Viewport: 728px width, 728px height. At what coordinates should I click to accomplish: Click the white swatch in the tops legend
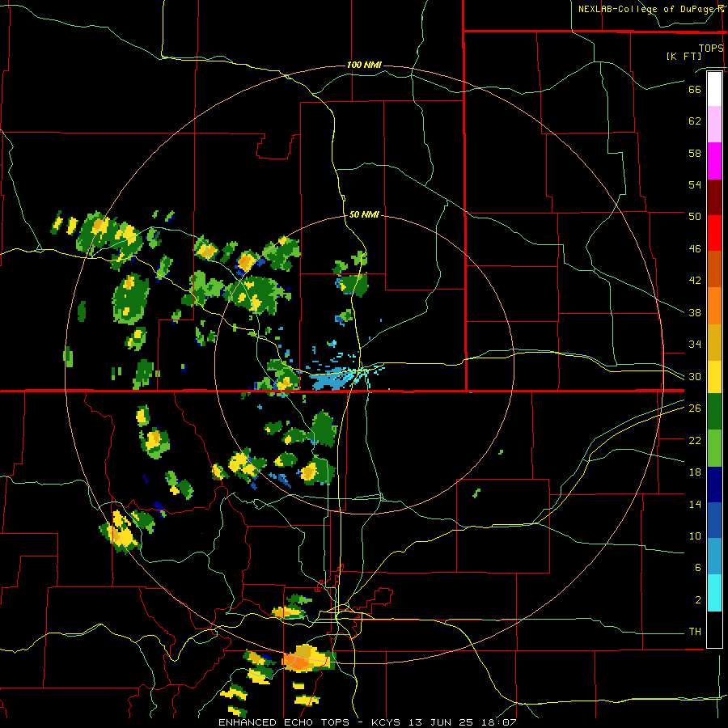click(x=714, y=89)
